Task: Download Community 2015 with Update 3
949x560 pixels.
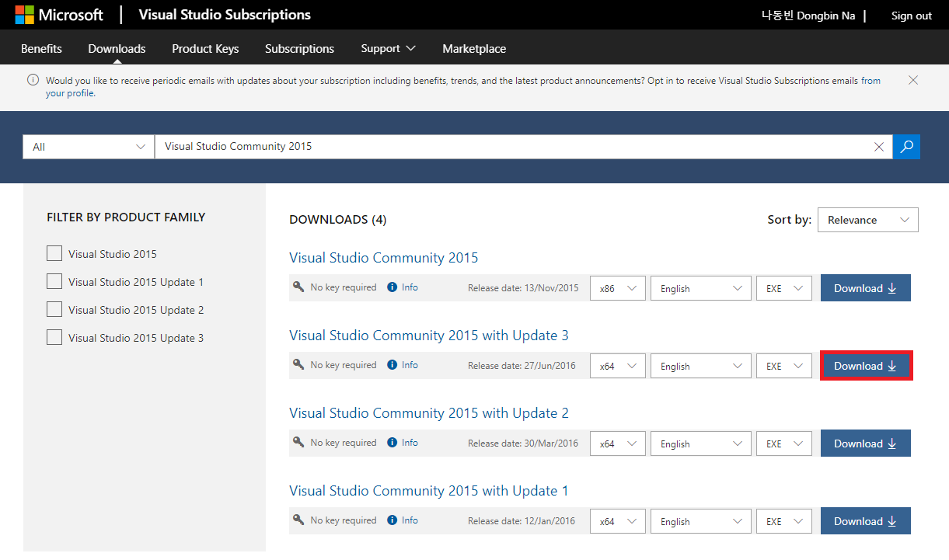Action: (865, 366)
